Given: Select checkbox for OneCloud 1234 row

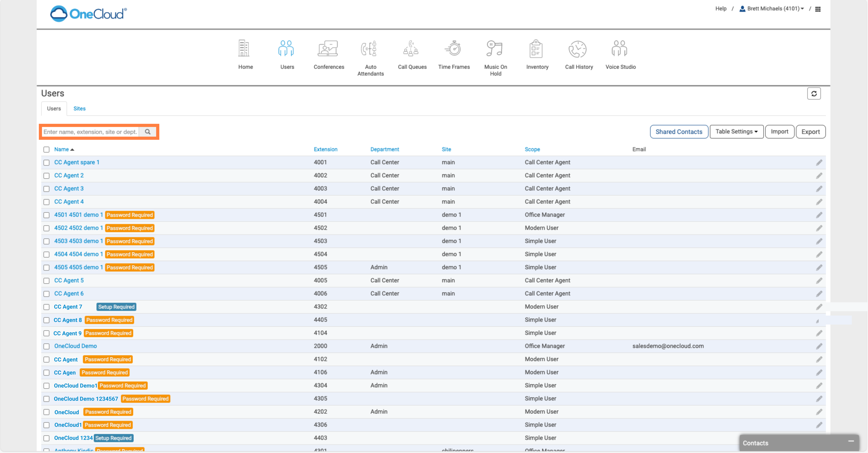Looking at the screenshot, I should pyautogui.click(x=47, y=438).
